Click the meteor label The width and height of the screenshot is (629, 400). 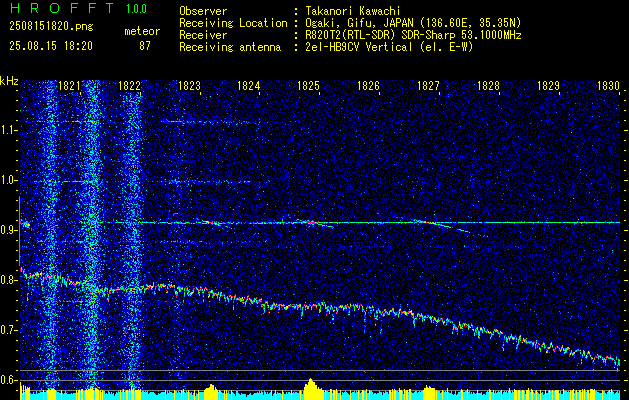click(x=142, y=31)
